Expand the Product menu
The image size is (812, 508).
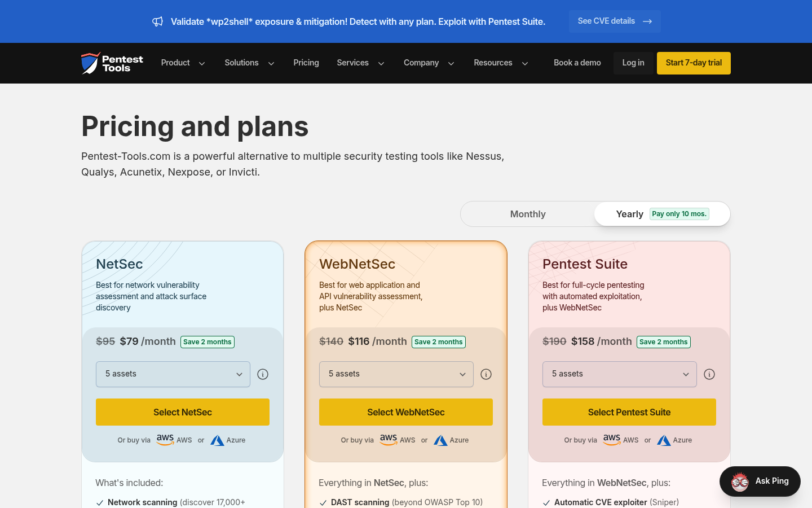[183, 63]
